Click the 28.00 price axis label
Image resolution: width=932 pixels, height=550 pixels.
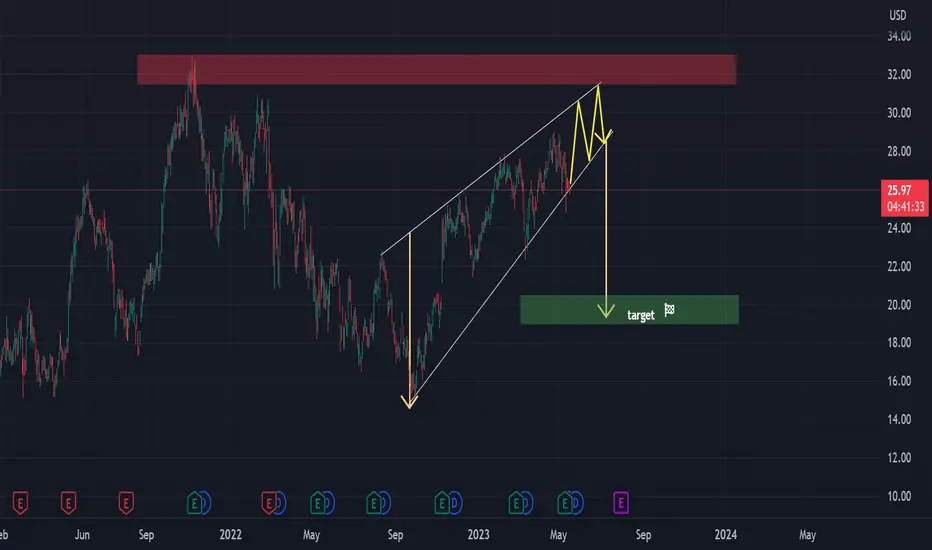[899, 151]
